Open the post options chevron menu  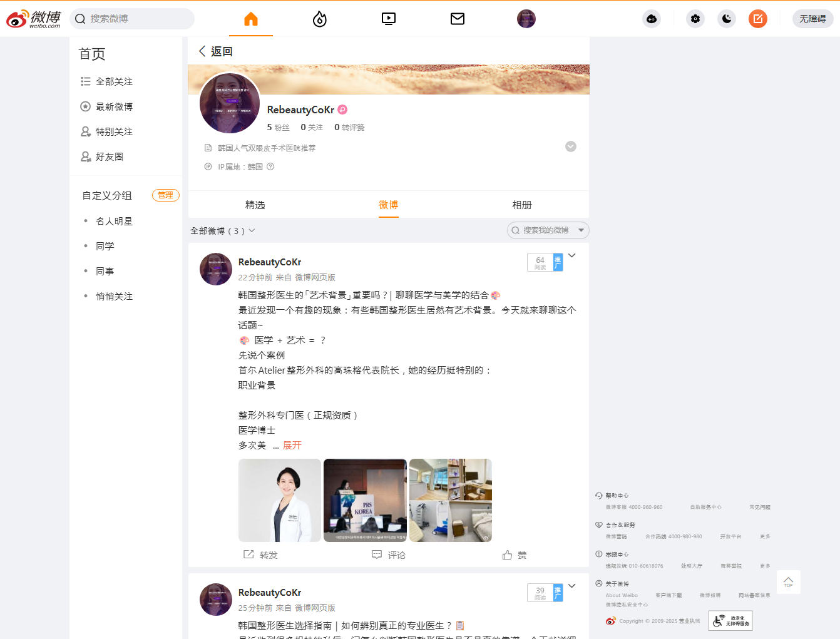pos(571,255)
